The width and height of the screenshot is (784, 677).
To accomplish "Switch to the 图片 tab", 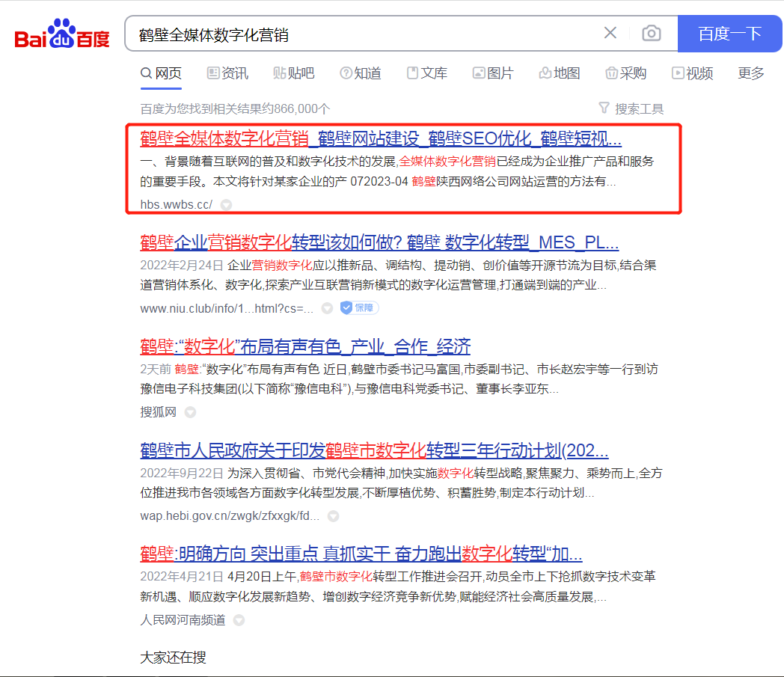I will tap(494, 73).
